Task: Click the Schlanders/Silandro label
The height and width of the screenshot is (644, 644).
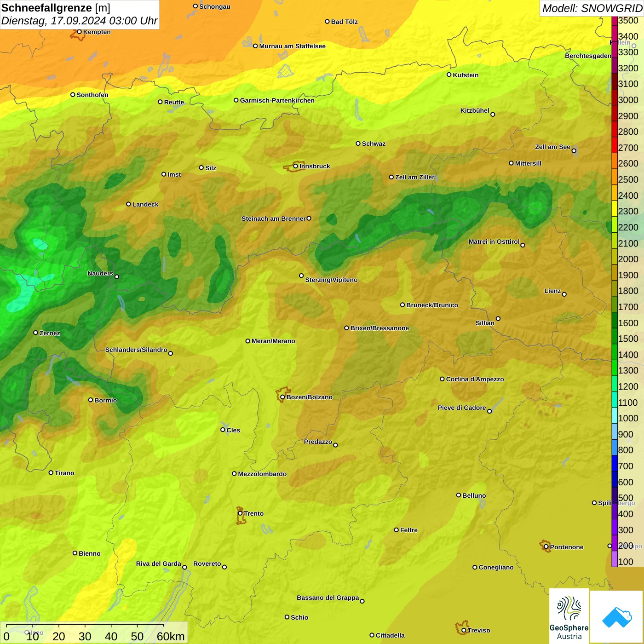Action: click(x=136, y=350)
